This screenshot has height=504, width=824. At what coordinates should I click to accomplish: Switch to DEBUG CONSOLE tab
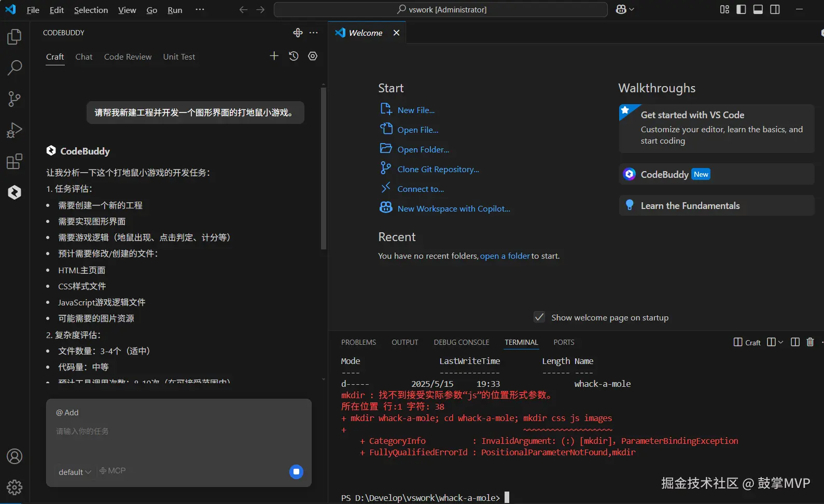[462, 342]
